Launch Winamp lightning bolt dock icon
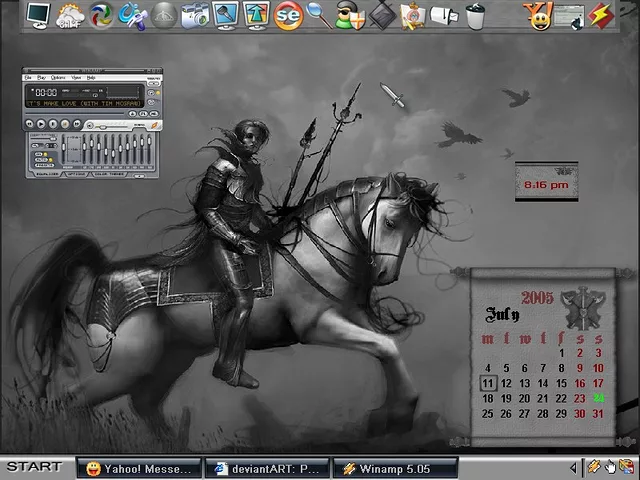640x480 pixels. pos(600,15)
